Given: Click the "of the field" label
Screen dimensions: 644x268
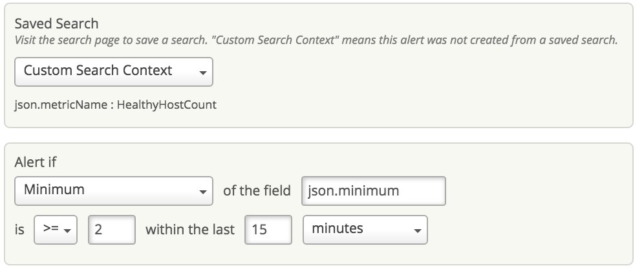Looking at the screenshot, I should (257, 191).
